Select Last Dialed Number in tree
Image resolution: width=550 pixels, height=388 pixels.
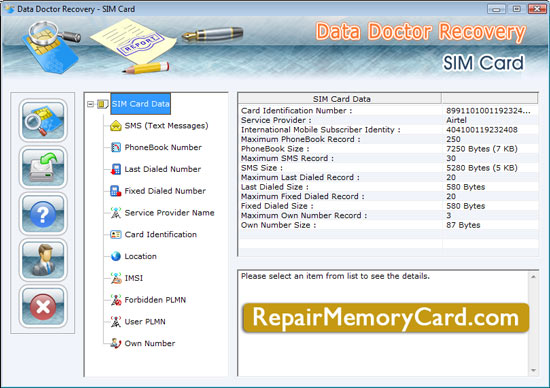coord(163,169)
